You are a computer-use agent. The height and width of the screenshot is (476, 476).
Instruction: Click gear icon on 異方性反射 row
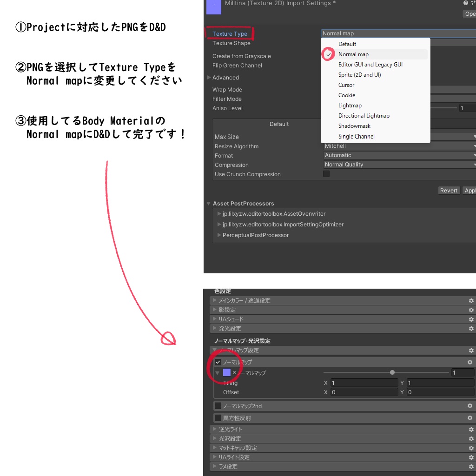click(x=469, y=418)
